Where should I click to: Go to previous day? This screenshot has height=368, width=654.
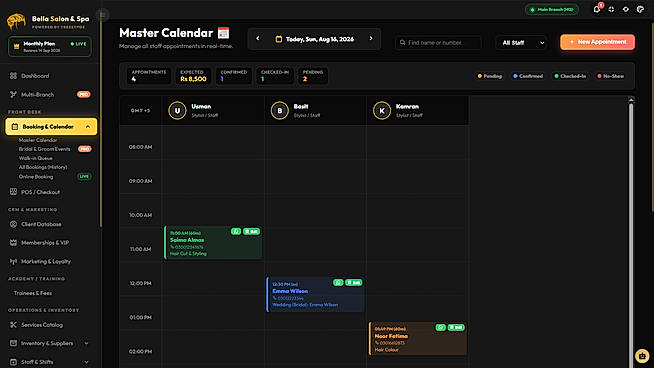(x=258, y=38)
